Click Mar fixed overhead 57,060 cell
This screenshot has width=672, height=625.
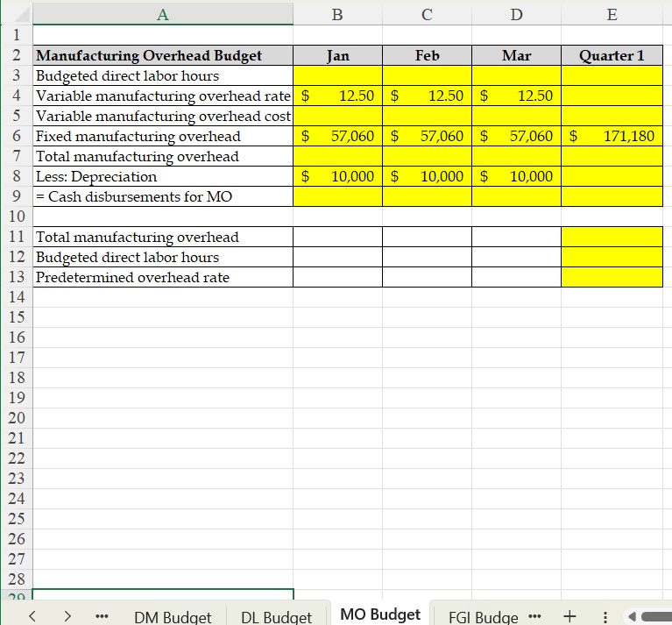click(516, 136)
